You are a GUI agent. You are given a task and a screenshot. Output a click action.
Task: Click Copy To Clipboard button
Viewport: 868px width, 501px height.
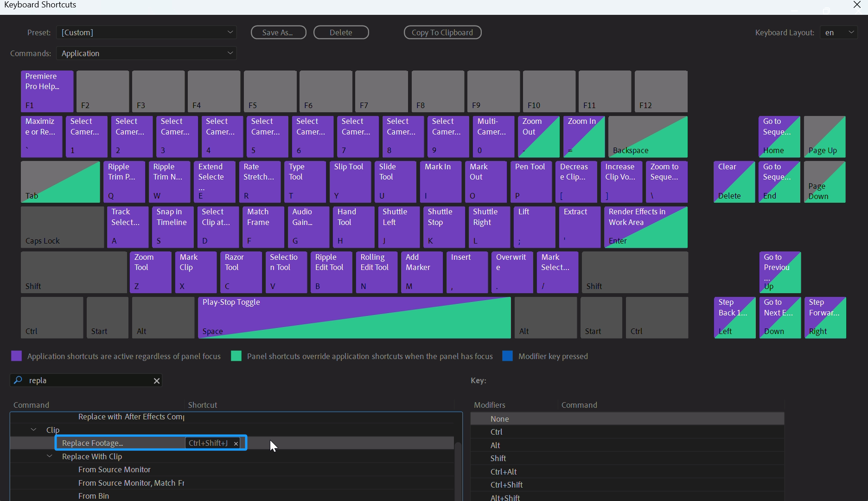[x=442, y=32]
